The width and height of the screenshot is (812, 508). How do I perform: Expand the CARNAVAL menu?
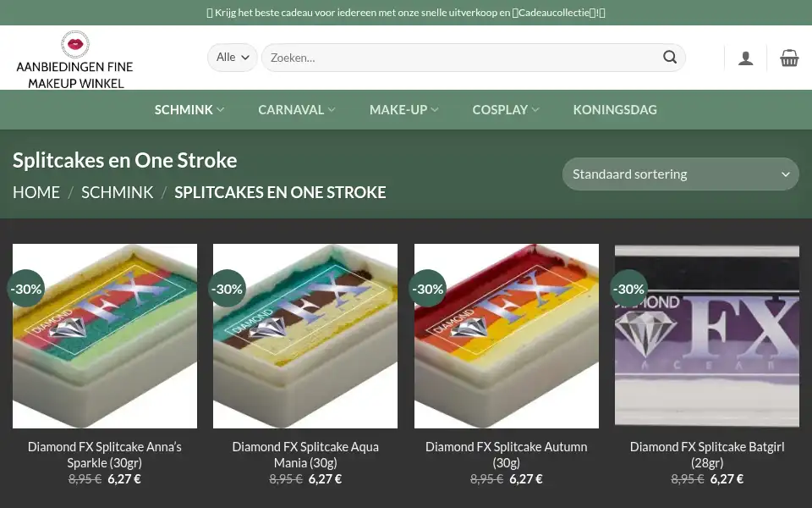(297, 110)
